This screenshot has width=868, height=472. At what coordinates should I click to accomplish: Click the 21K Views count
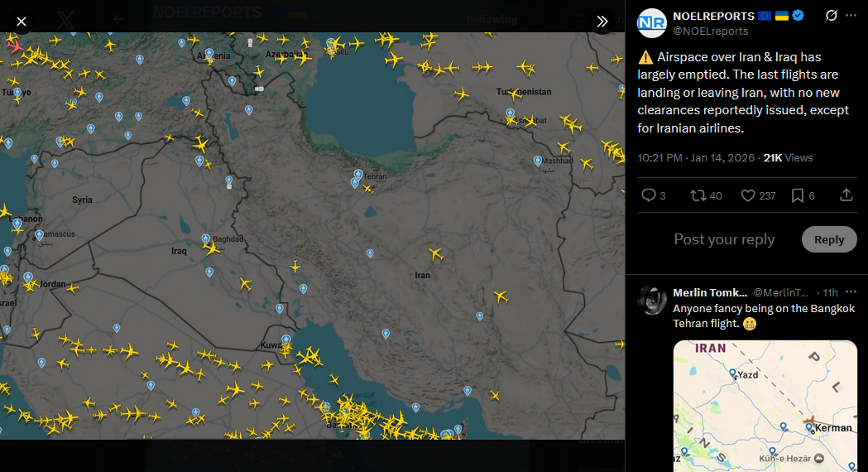789,158
